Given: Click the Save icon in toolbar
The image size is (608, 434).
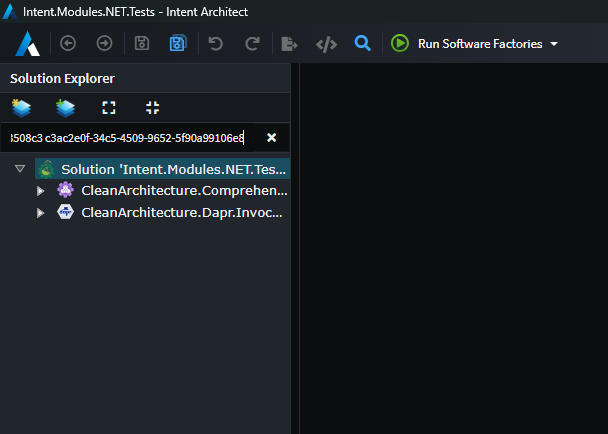Looking at the screenshot, I should 142,44.
